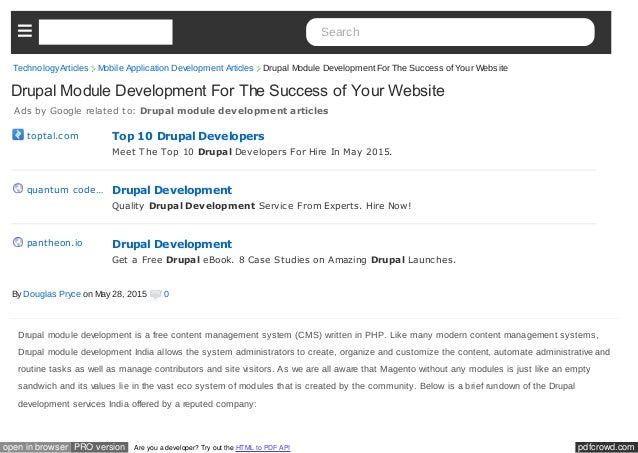Screen dimensions: 638x453
Task: Visit the pantheon.io ad domain link
Action: [x=55, y=243]
